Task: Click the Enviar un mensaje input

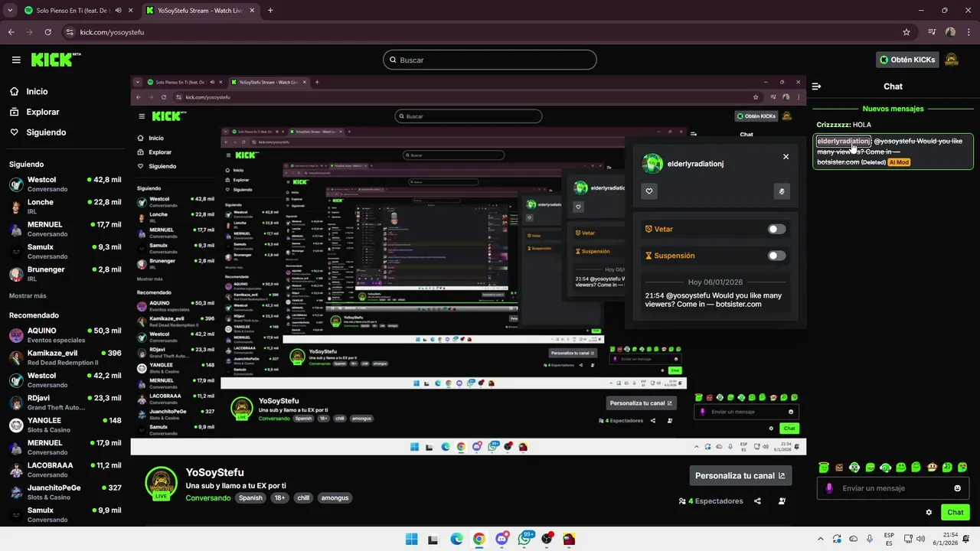Action: [x=893, y=488]
